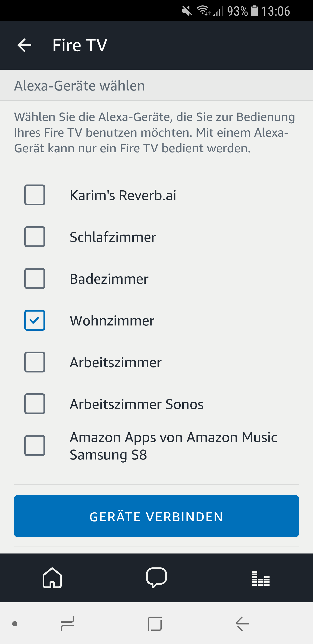The width and height of the screenshot is (313, 644).
Task: Enable the Karim's Reverb.ai checkbox
Action: click(x=35, y=195)
